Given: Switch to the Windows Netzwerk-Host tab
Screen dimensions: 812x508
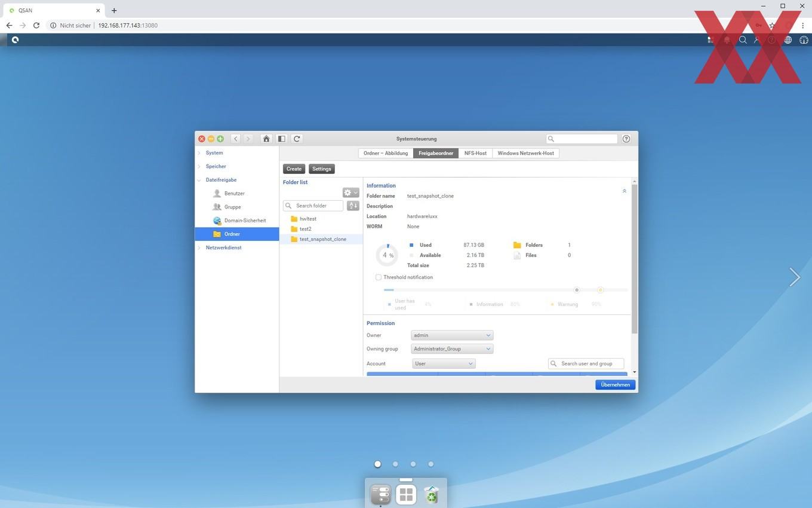Looking at the screenshot, I should pyautogui.click(x=526, y=153).
